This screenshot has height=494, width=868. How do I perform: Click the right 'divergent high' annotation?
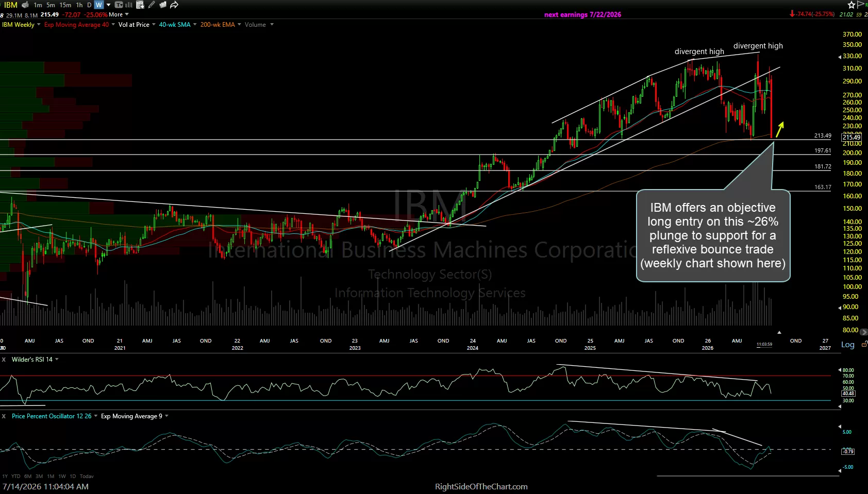click(x=758, y=46)
